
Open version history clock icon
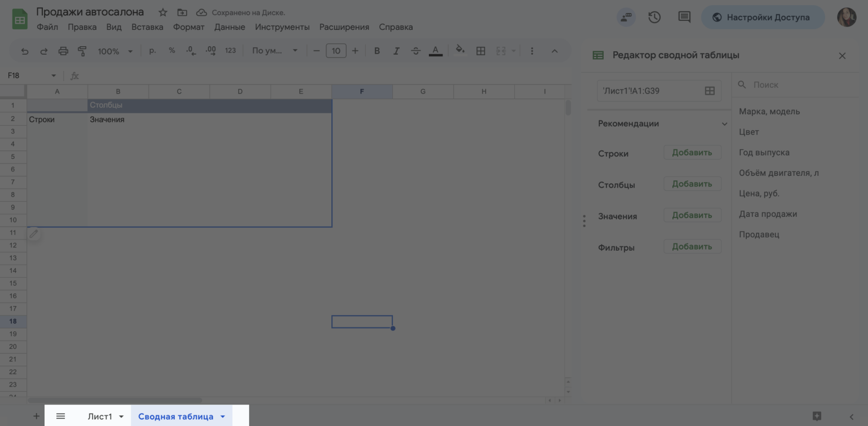pos(654,17)
